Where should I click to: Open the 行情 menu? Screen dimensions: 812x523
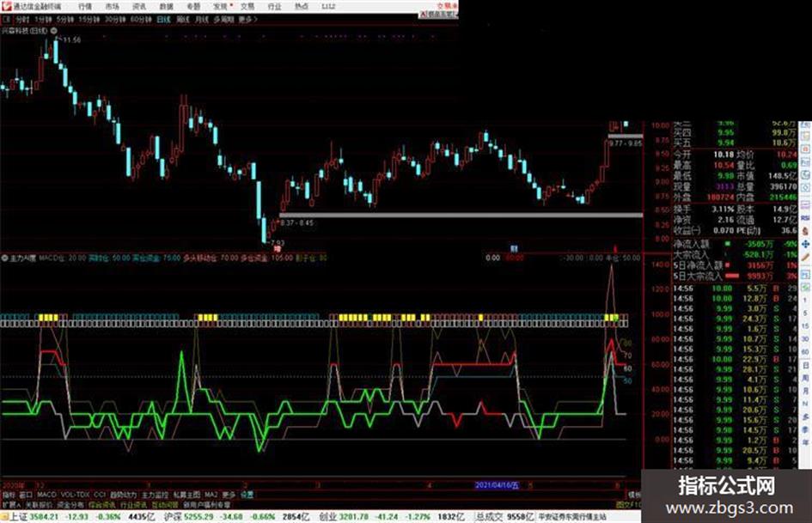tap(85, 6)
